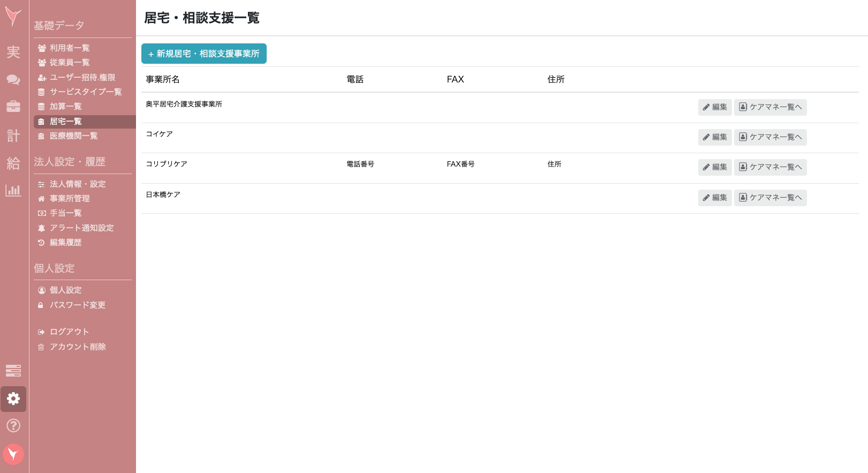The height and width of the screenshot is (473, 868).
Task: Click FAX番号 cell in コリブリケア row
Action: coord(461,164)
